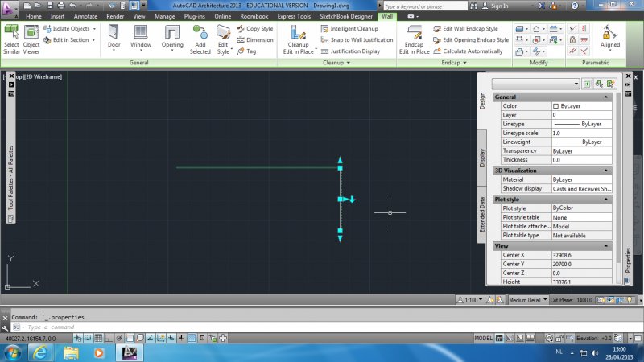Click Calculate Automatically button
Viewport: 644px width, 362px height.
(468, 51)
